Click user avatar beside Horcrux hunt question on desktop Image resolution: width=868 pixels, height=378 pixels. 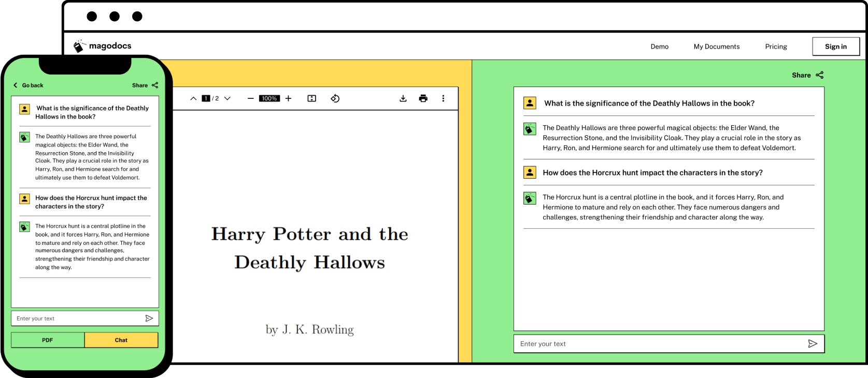coord(530,172)
